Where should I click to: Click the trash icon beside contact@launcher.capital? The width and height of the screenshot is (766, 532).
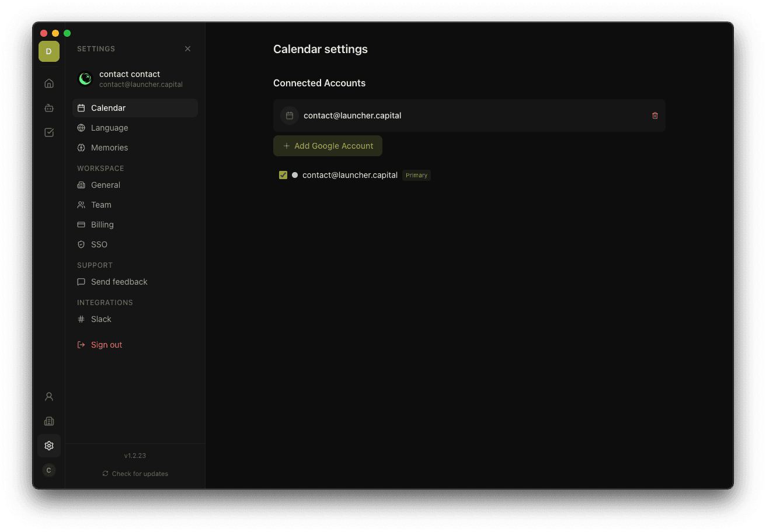click(x=654, y=116)
